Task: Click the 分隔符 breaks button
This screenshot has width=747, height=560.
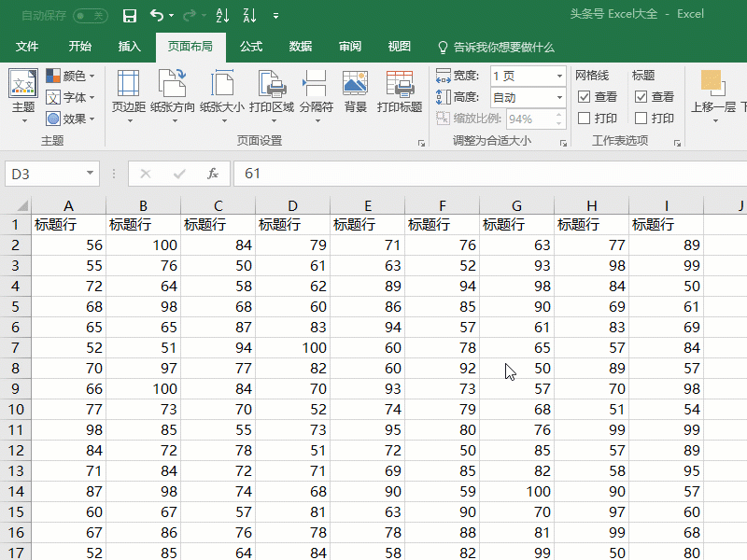Action: point(316,97)
